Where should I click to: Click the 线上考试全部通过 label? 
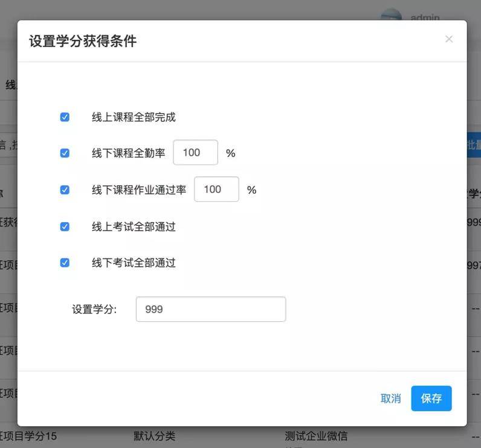[134, 227]
